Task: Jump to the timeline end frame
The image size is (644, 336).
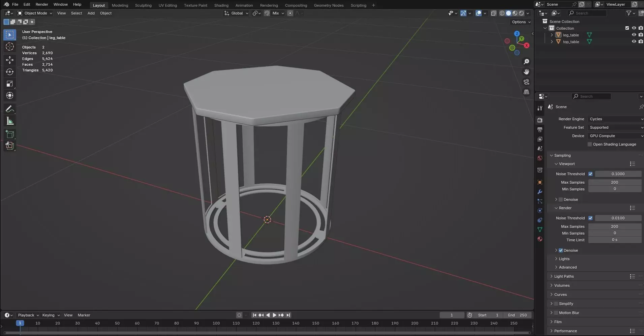Action: pyautogui.click(x=288, y=315)
